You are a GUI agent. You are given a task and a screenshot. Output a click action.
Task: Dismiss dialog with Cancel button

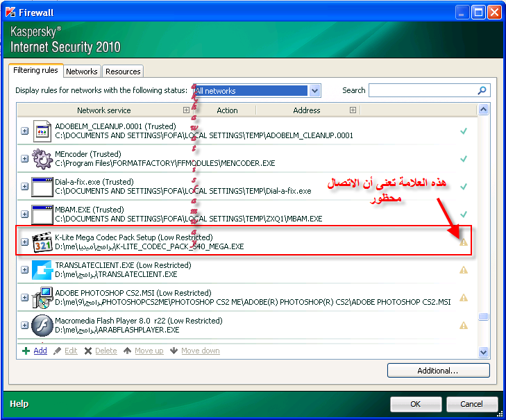472,404
